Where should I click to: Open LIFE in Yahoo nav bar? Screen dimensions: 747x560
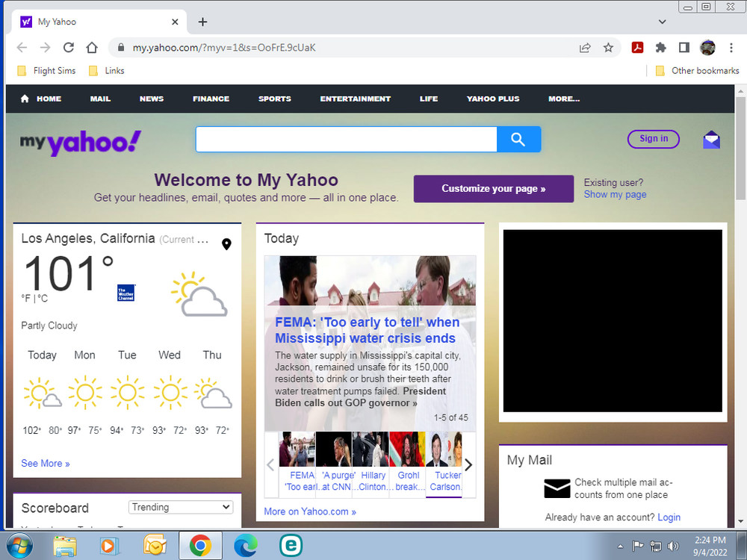click(x=429, y=99)
